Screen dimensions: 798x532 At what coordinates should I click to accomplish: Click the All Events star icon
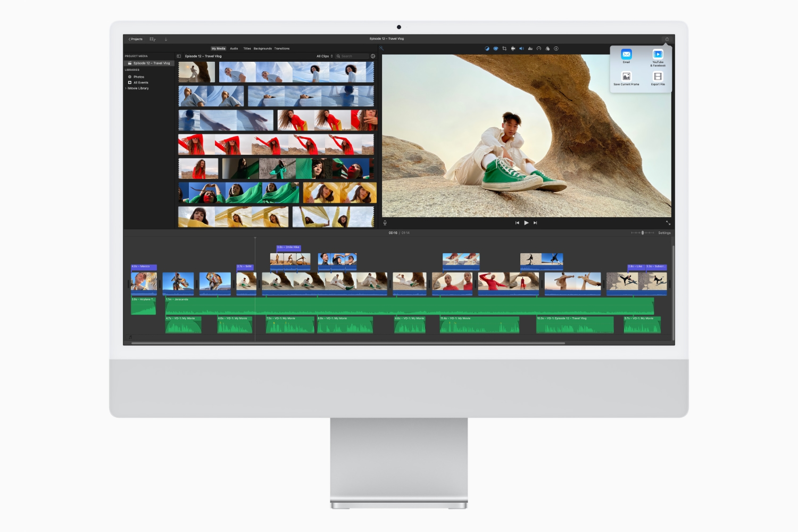coord(130,82)
